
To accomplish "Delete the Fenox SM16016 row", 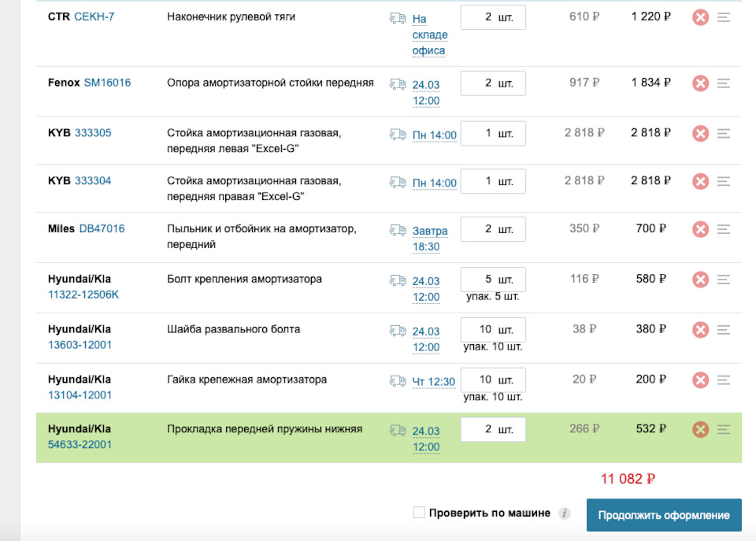I will click(x=700, y=83).
